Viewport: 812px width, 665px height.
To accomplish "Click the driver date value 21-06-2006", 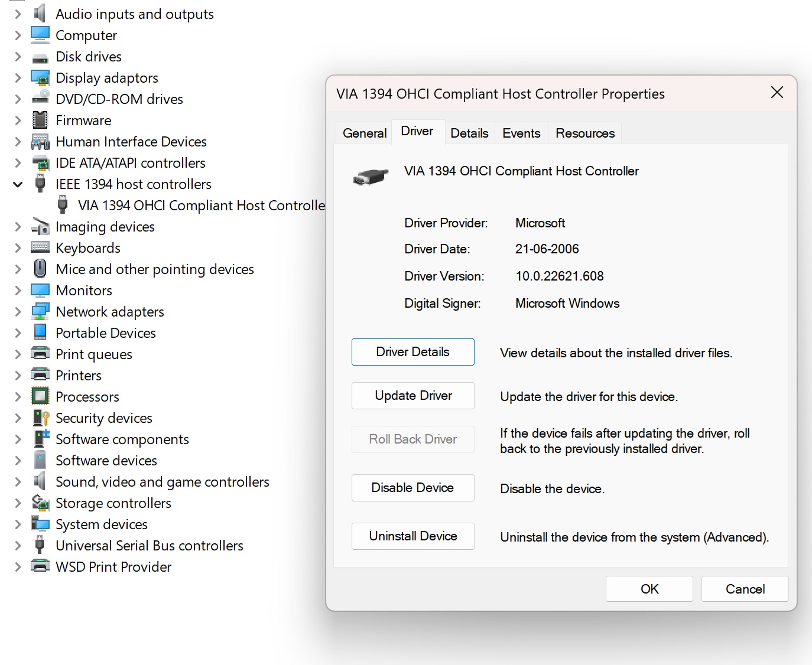I will point(547,249).
